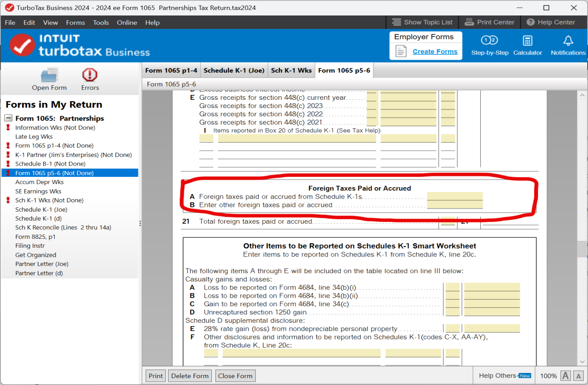Open the Online menu
Image resolution: width=588 pixels, height=385 pixels.
(x=127, y=22)
